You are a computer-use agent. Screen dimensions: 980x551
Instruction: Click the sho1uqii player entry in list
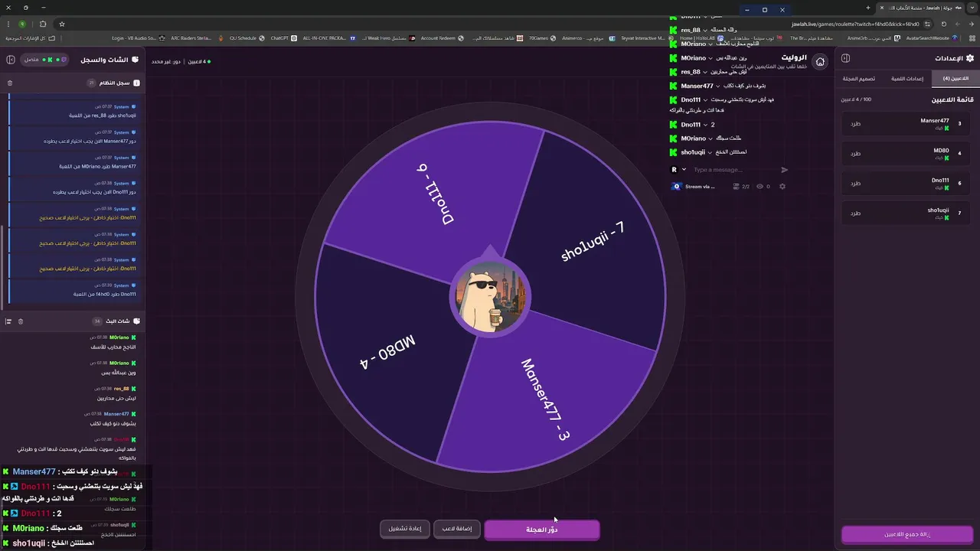point(905,213)
